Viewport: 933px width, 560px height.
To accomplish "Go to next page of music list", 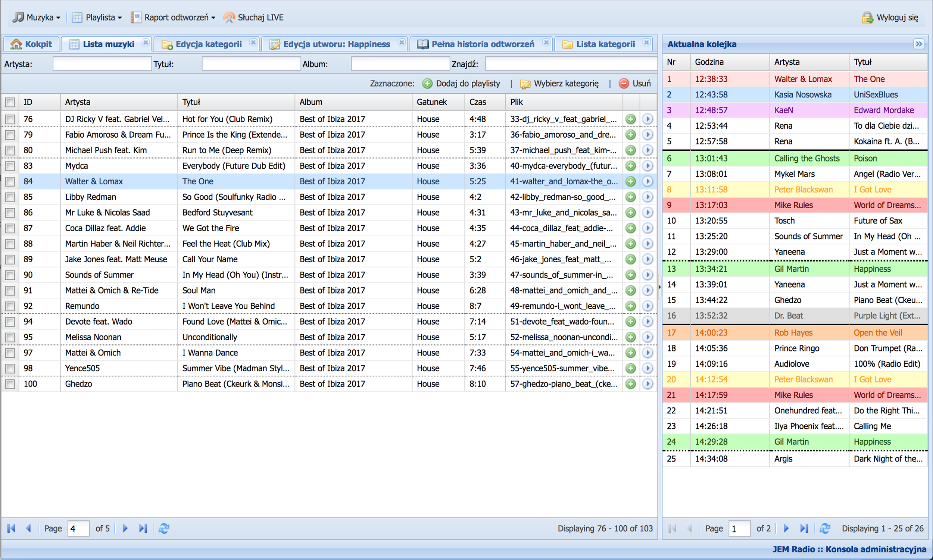I will click(125, 528).
